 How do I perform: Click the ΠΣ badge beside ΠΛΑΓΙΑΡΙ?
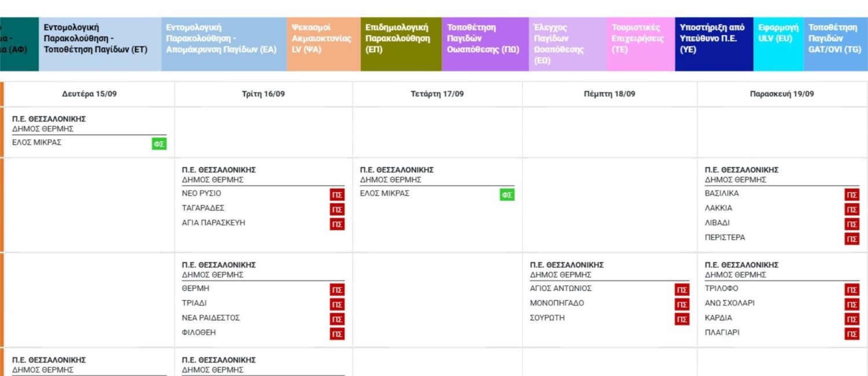click(x=852, y=334)
